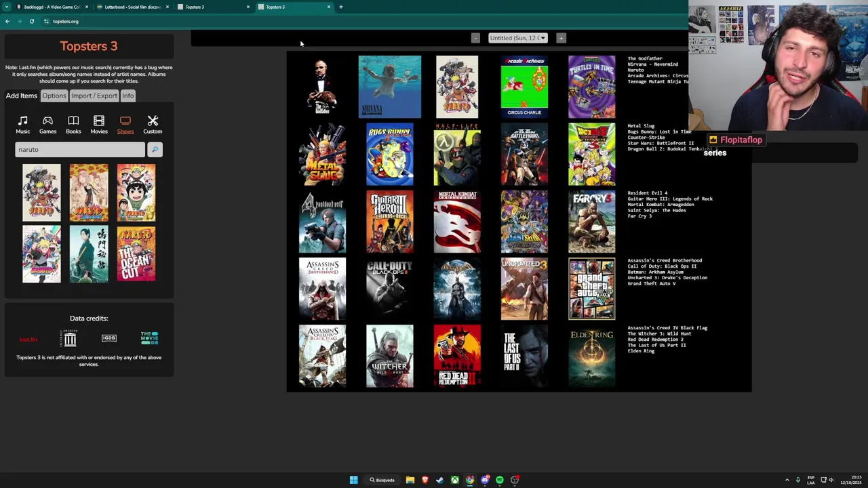Click the Internet Archive credit logo
Viewport: 868px width, 488px height.
click(x=70, y=338)
